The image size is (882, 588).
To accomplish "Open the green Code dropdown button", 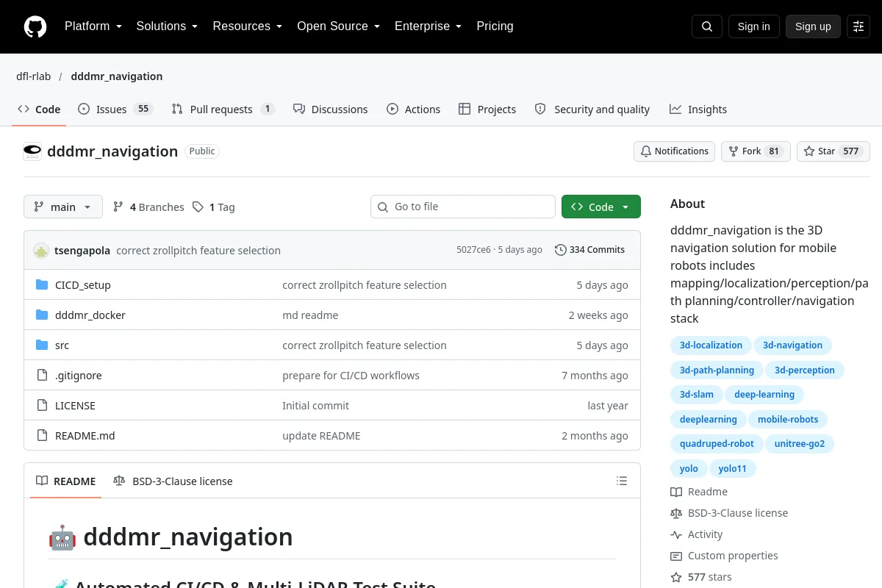I will [x=601, y=207].
